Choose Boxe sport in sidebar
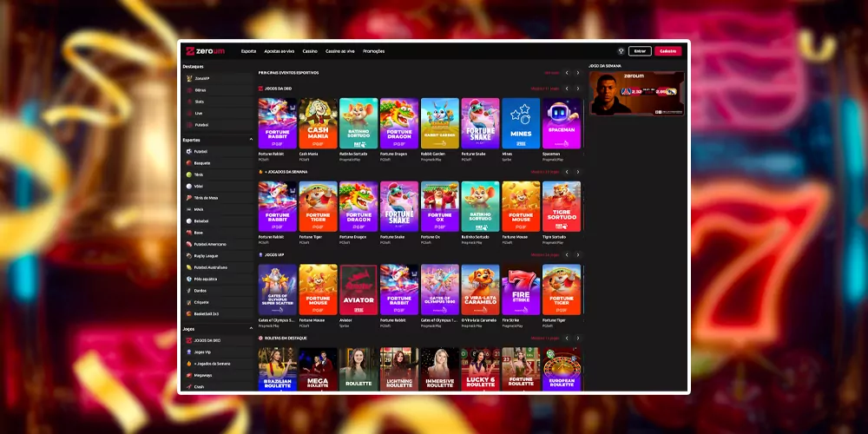This screenshot has width=868, height=434. point(218,233)
